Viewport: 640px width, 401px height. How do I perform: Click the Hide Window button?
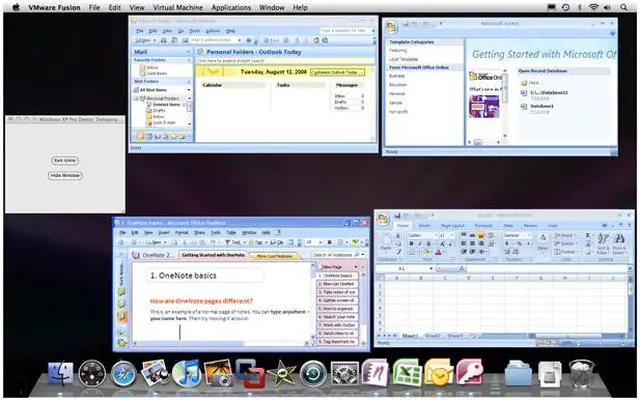[x=65, y=176]
